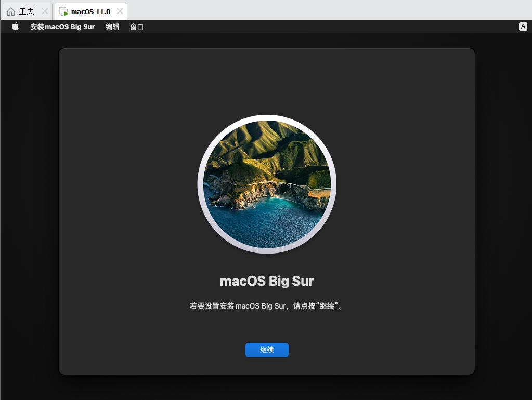
Task: Open the 窗口 menu
Action: [x=137, y=27]
